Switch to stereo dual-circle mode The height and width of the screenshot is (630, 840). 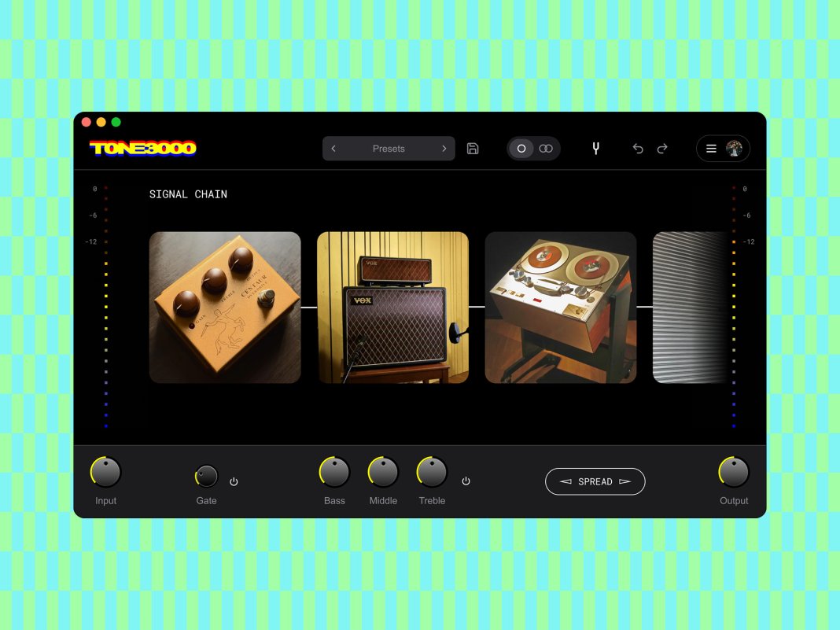[546, 149]
